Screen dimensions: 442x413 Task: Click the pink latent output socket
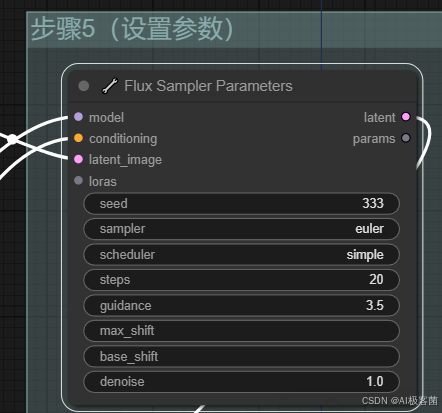click(406, 117)
